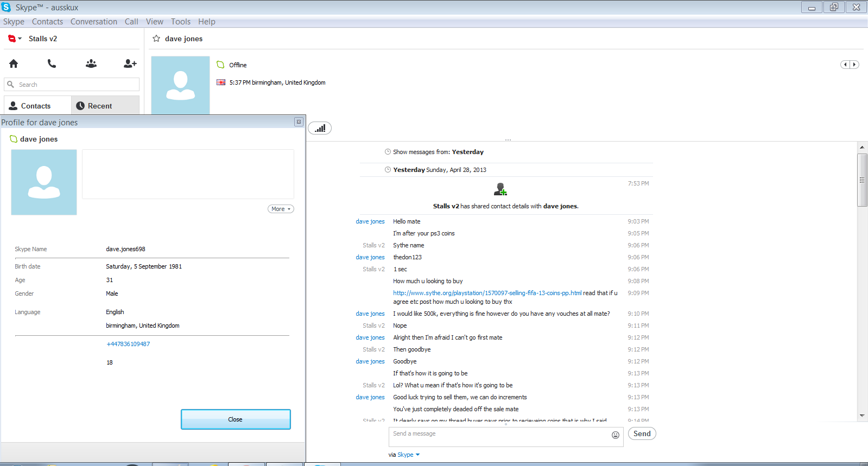Click the message How much u looking to buy
The width and height of the screenshot is (868, 466).
pos(428,281)
